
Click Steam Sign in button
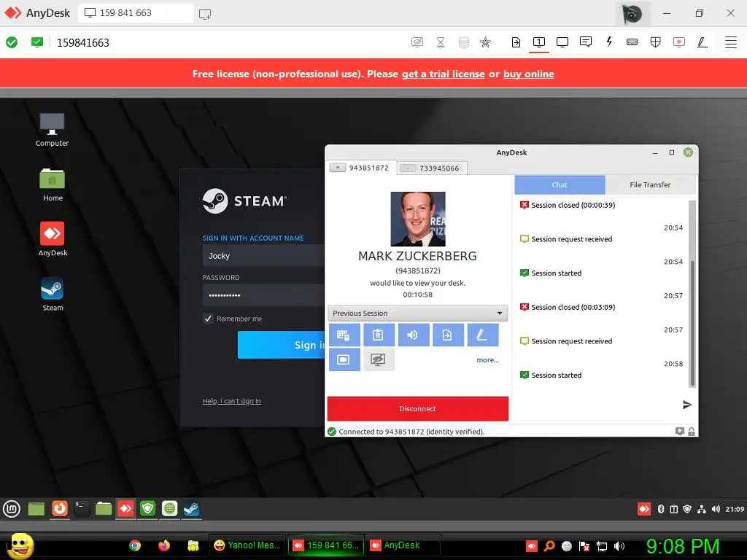(x=281, y=345)
